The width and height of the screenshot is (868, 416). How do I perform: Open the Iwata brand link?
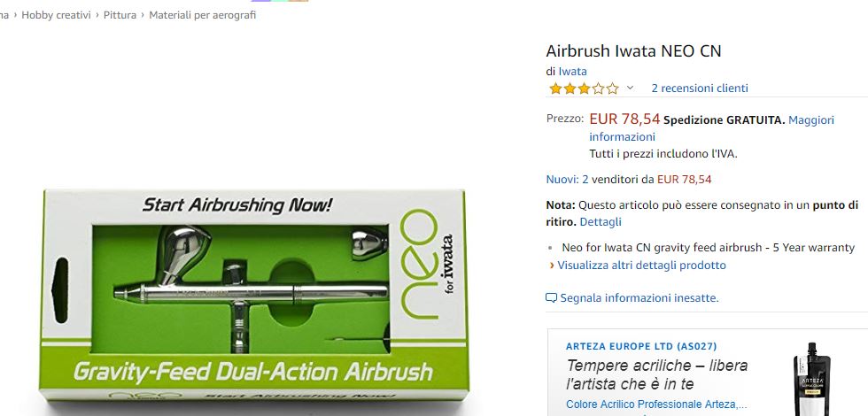(x=572, y=72)
